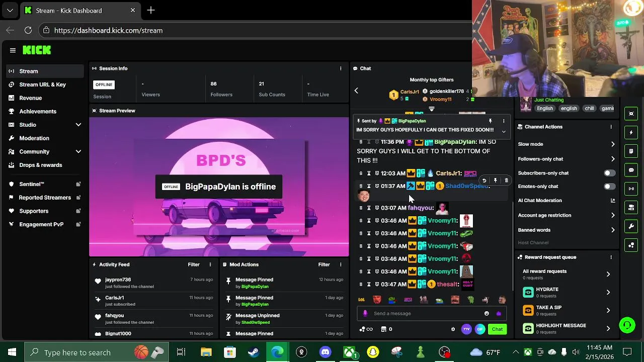Click the purple gift icon in chat input
This screenshot has width=644, height=362.
[x=499, y=314]
